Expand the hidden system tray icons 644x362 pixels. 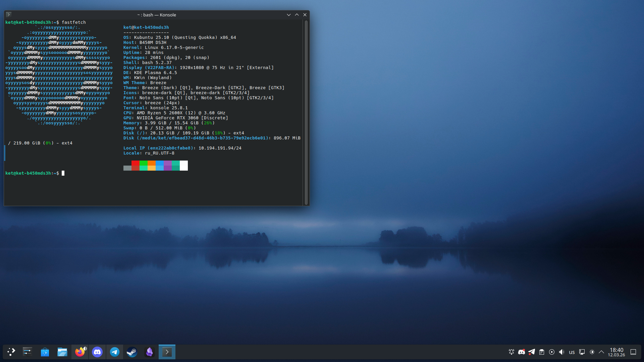pyautogui.click(x=601, y=352)
